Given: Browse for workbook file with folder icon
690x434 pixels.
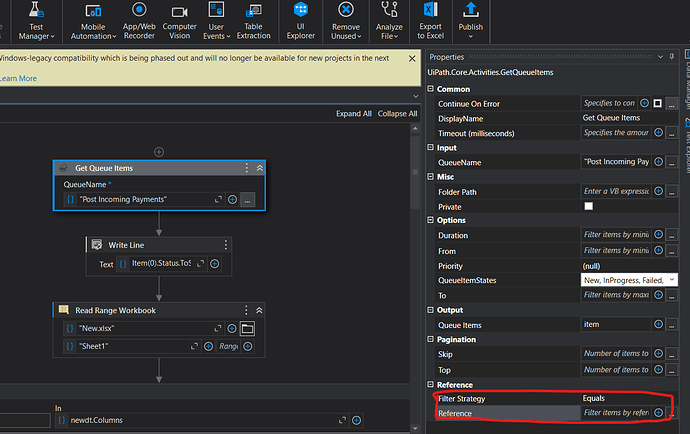Looking at the screenshot, I should [247, 328].
